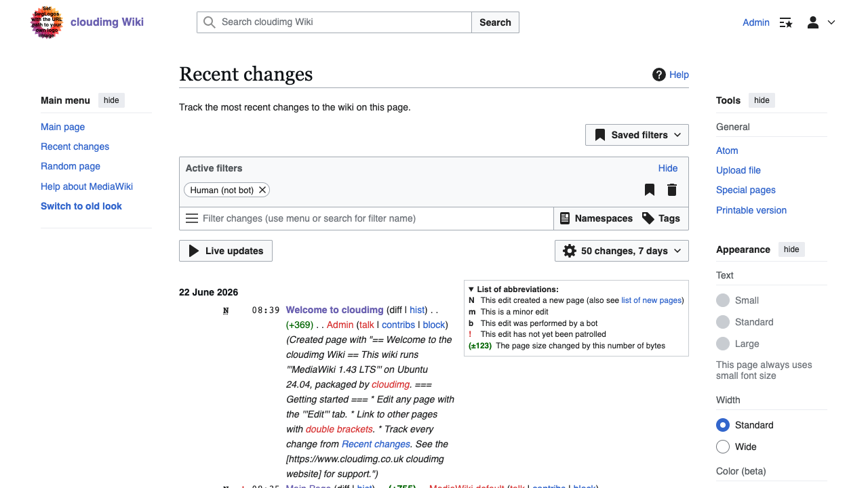Expand the user menu chevron arrow
This screenshot has height=488, width=868.
click(x=831, y=22)
